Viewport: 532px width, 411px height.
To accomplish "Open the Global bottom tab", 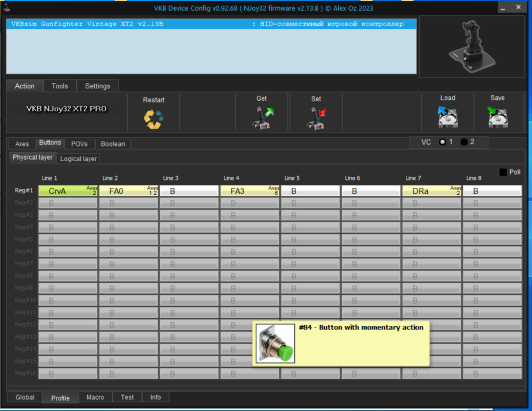I will tap(25, 397).
